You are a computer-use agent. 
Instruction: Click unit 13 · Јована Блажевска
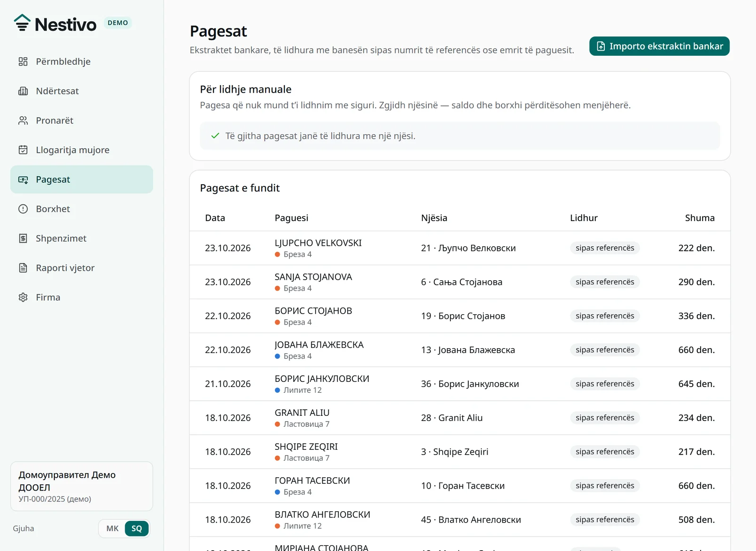point(468,350)
